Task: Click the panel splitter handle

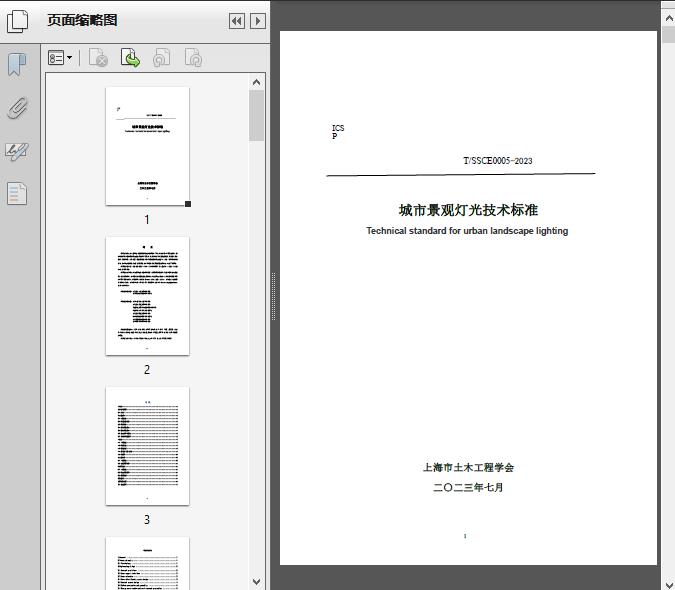Action: pos(273,297)
